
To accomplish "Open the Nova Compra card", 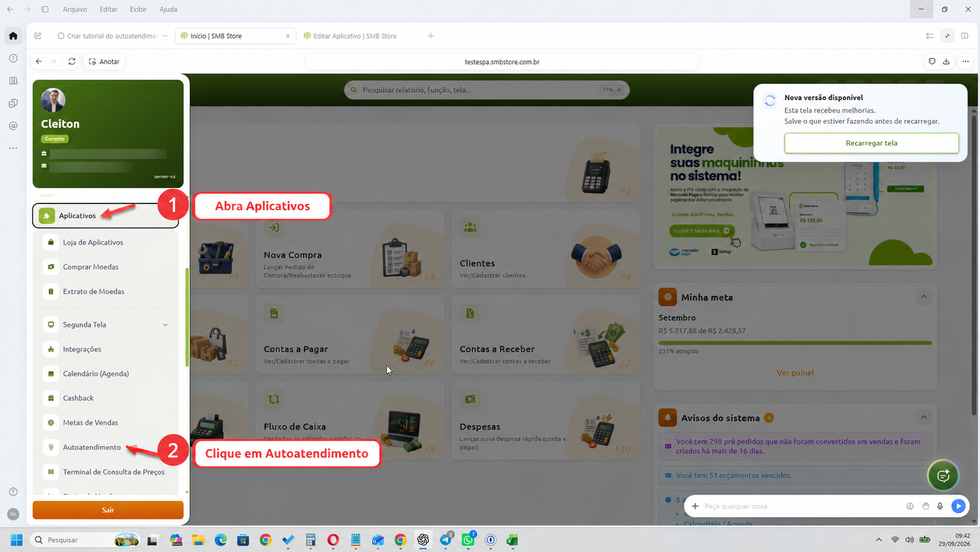I will (x=350, y=249).
